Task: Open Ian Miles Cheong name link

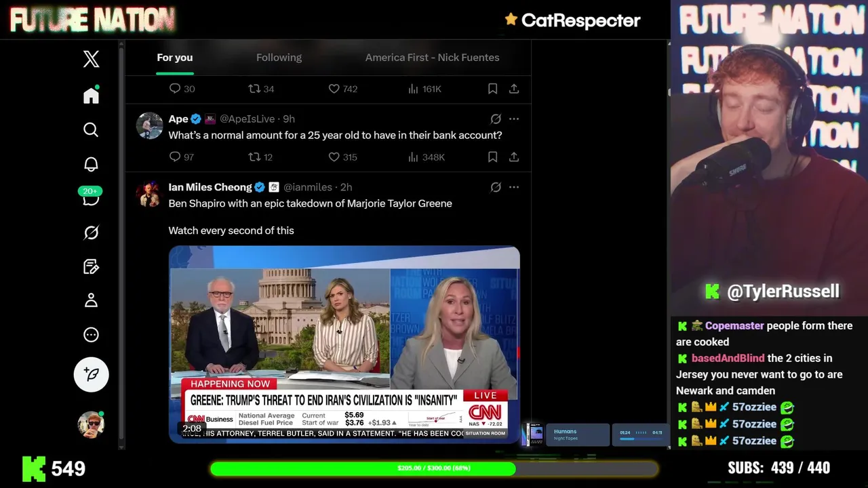Action: pyautogui.click(x=210, y=187)
